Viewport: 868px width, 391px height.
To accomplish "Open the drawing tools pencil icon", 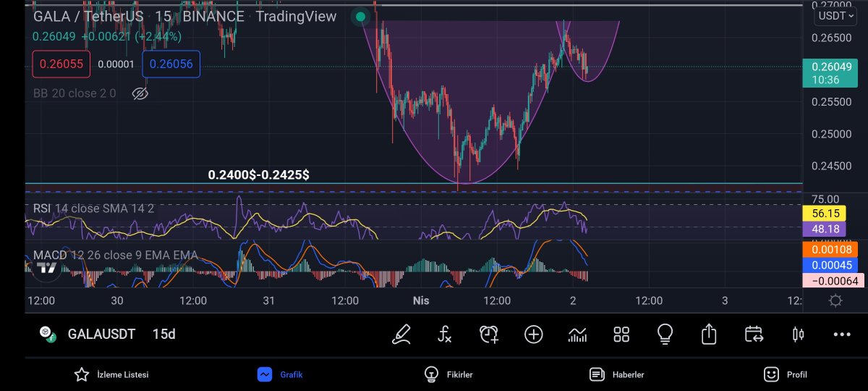I will point(401,334).
